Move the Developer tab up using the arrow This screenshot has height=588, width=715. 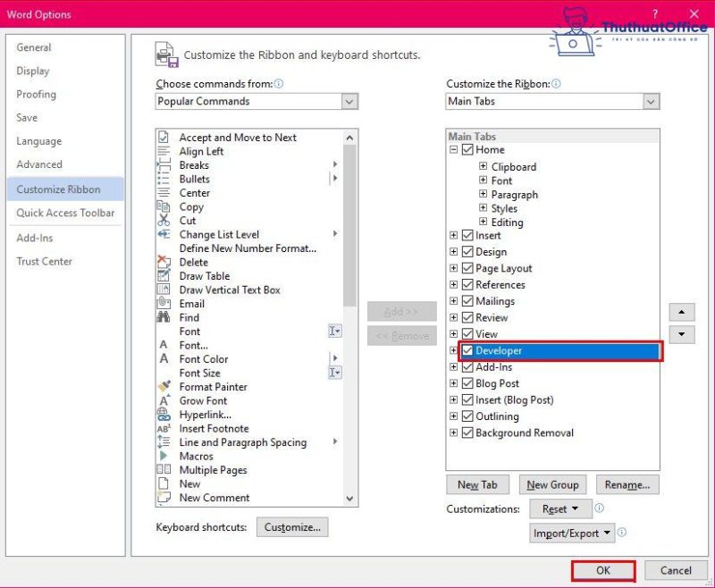click(x=682, y=312)
